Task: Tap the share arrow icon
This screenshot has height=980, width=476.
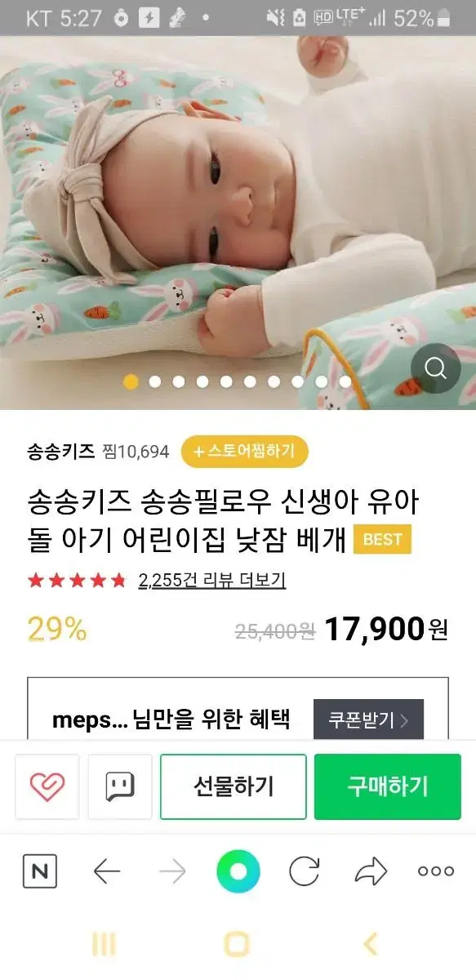Action: [x=371, y=872]
